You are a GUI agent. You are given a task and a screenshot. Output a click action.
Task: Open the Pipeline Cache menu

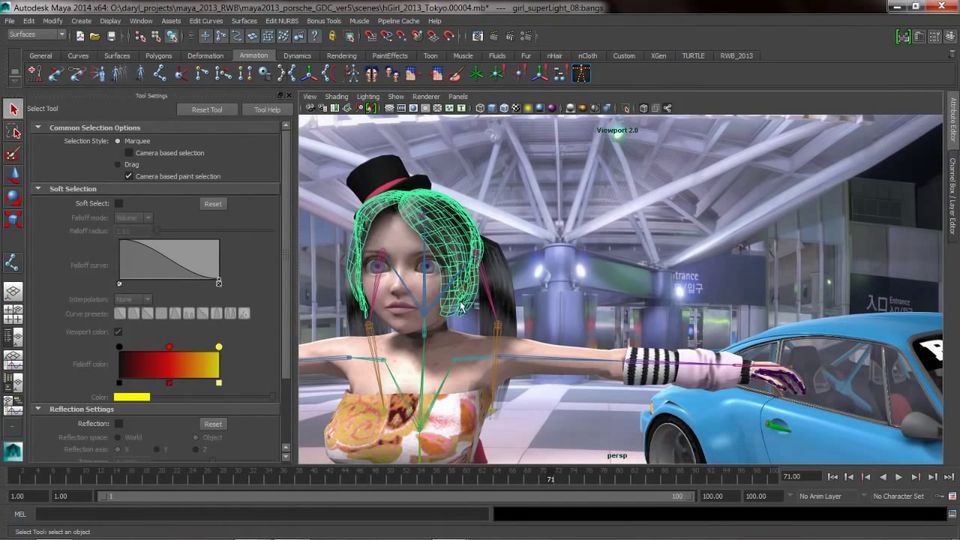point(399,21)
